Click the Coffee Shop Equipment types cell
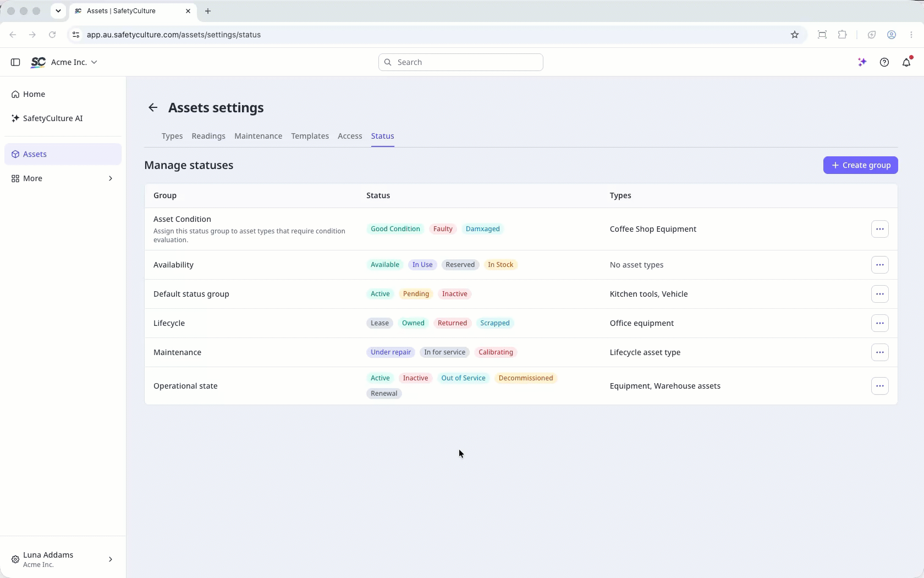 pyautogui.click(x=653, y=229)
